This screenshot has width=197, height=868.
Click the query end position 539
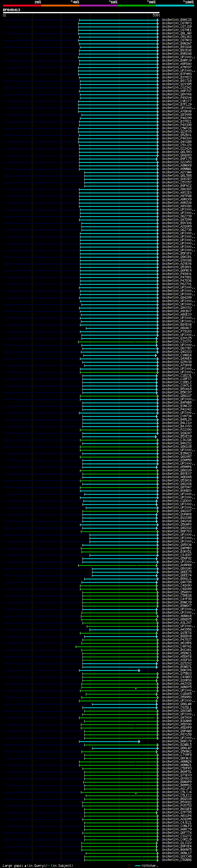click(x=155, y=15)
